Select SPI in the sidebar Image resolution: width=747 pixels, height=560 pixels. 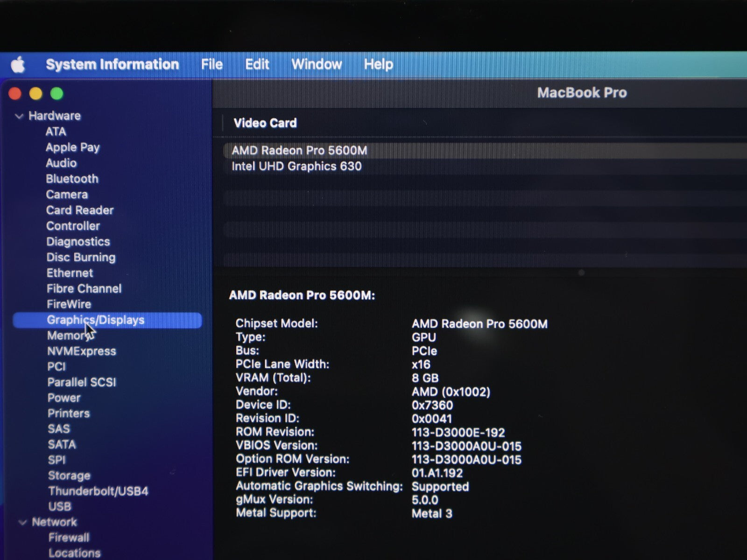point(57,460)
